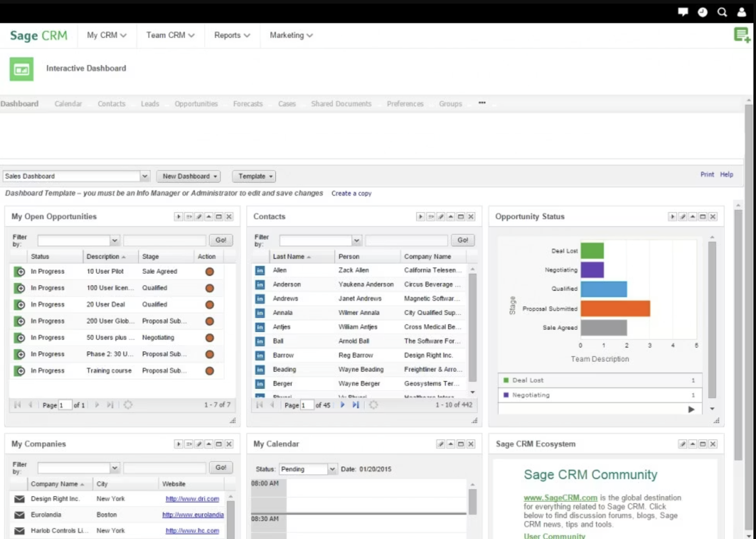Click the green Deal Lost legend swatch
756x539 pixels.
506,380
